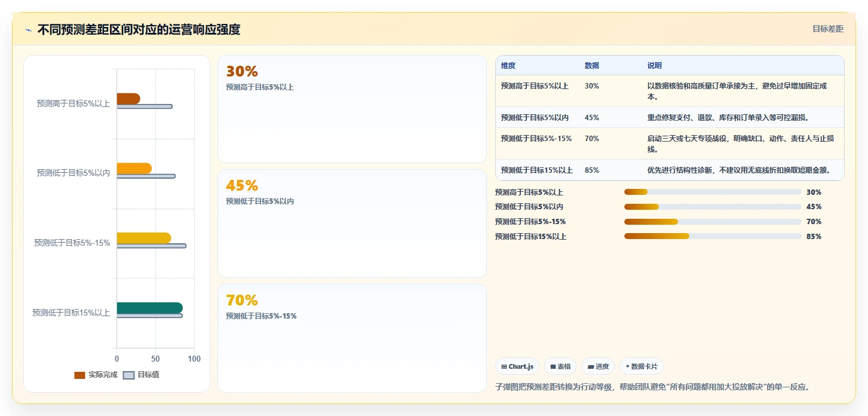Click the 数据卡片 chip
Image resolution: width=868 pixels, height=416 pixels.
click(x=642, y=366)
